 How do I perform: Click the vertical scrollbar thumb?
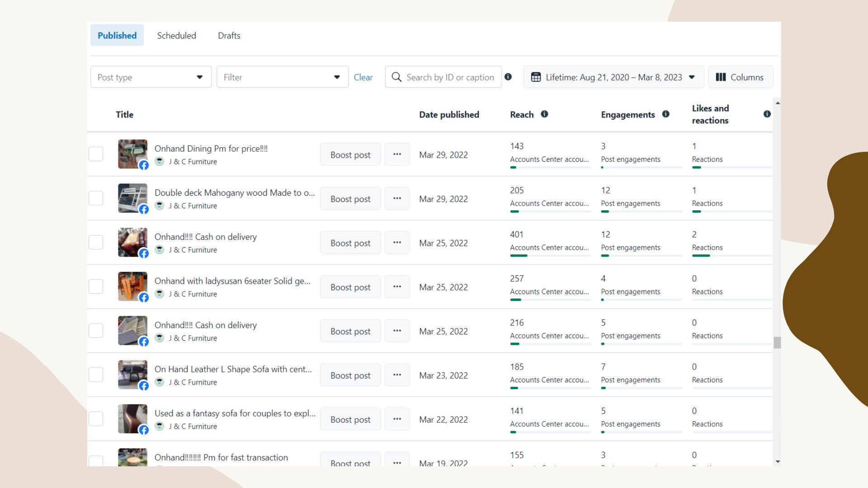point(777,343)
